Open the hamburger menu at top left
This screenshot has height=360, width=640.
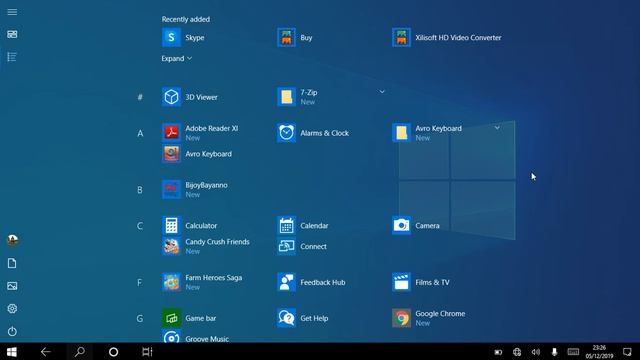(x=12, y=12)
